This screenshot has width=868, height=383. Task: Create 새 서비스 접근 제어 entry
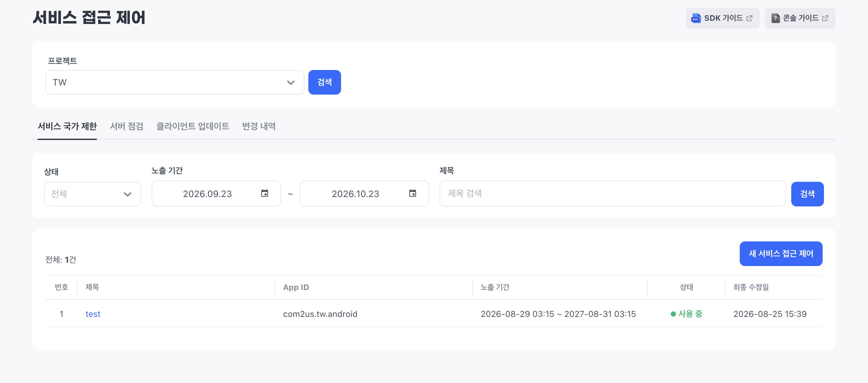(781, 253)
